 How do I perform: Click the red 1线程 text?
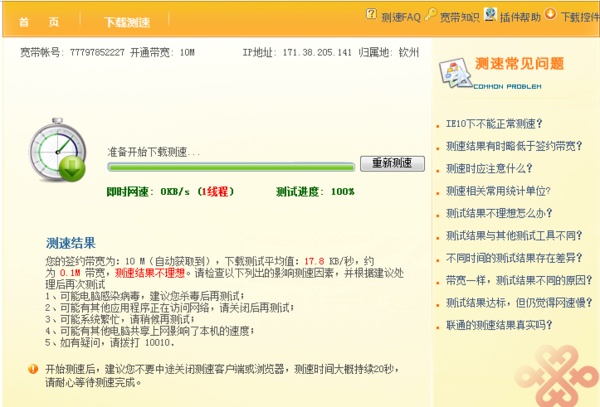coord(216,191)
